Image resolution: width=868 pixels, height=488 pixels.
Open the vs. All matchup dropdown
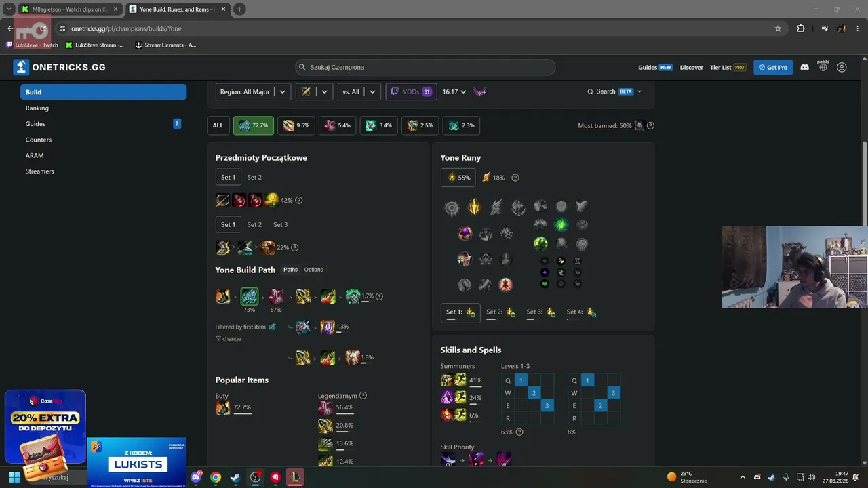(359, 91)
